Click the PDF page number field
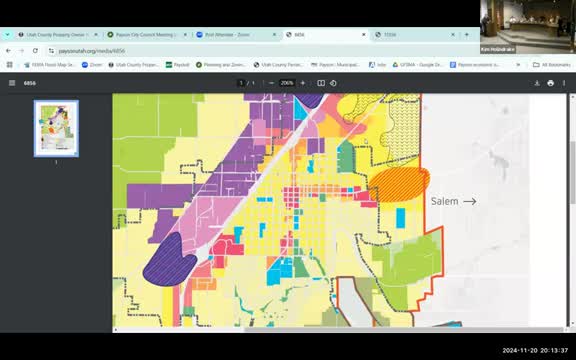 coord(241,83)
